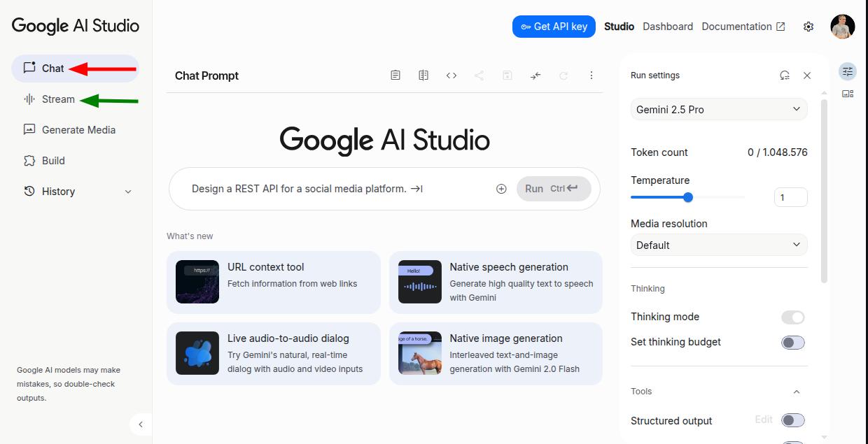Open the compare mode icon in the toolbar
Screen dimensions: 868x444
[423, 76]
